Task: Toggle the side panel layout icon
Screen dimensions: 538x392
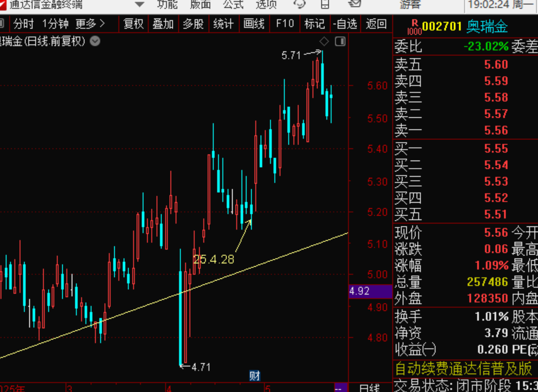Action: (x=340, y=42)
